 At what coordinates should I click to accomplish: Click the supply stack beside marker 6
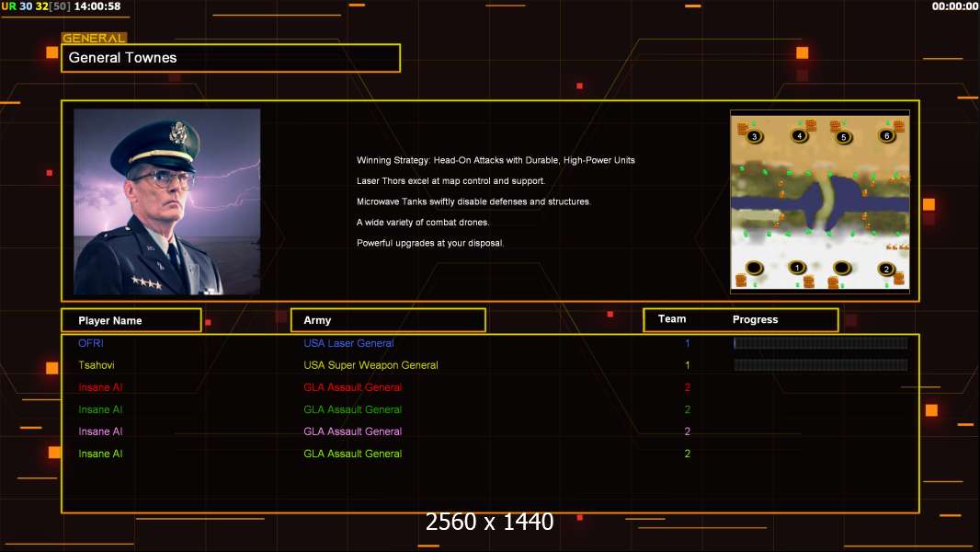899,126
